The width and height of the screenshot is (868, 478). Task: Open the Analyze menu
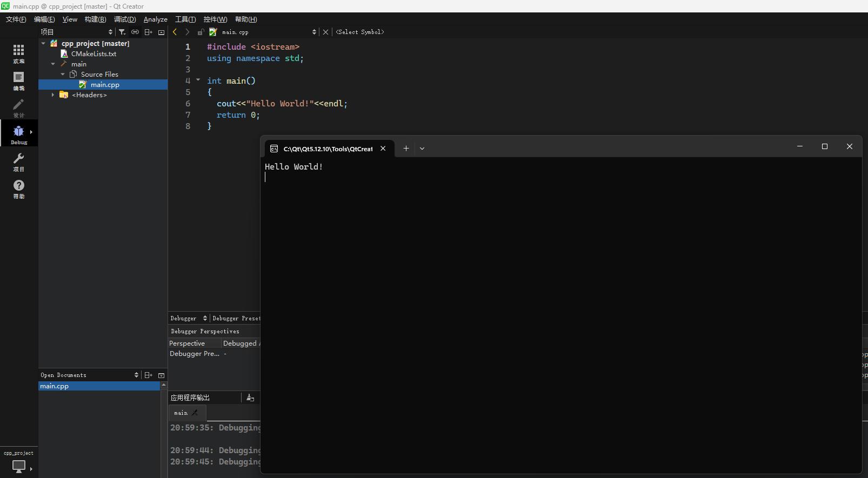click(155, 19)
